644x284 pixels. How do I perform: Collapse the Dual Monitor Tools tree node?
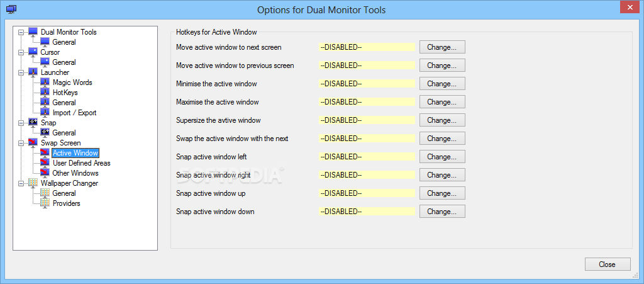coord(21,32)
